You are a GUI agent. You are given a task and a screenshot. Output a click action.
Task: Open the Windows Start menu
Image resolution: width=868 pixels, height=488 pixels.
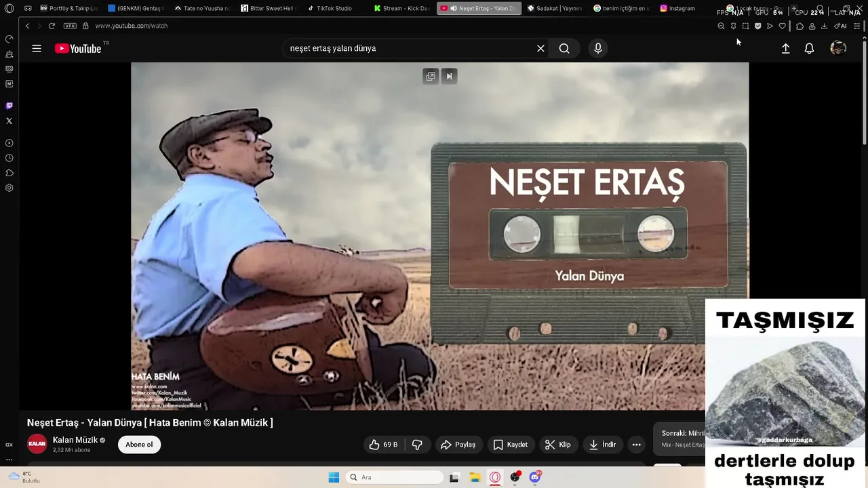[x=334, y=477]
